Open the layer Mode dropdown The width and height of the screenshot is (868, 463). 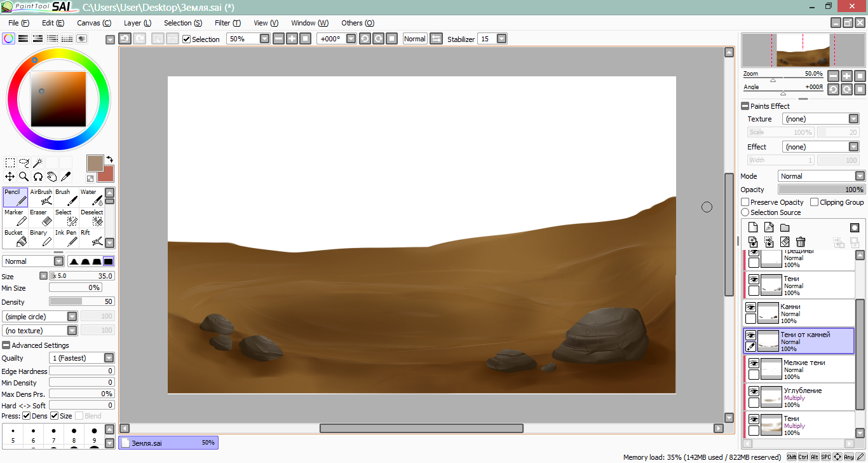click(860, 176)
